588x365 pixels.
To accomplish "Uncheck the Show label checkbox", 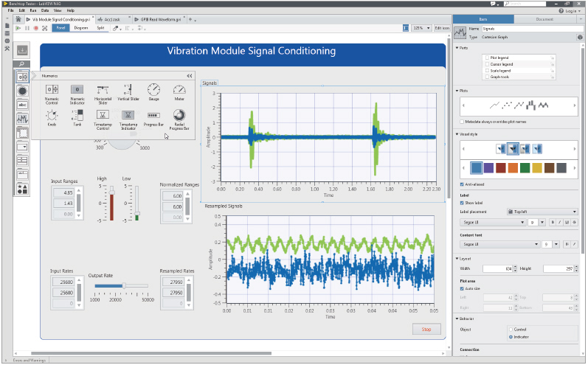I will point(462,201).
